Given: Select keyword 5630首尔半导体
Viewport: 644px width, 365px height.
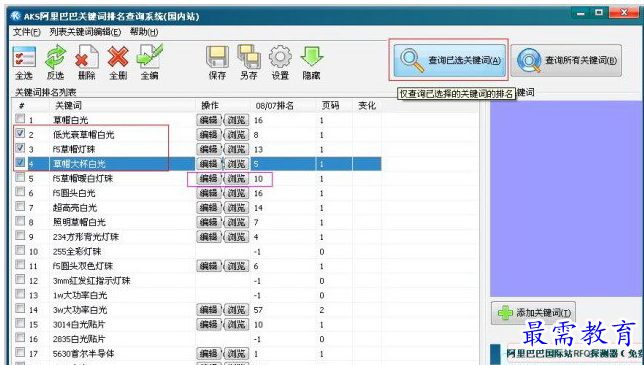Looking at the screenshot, I should click(83, 354).
